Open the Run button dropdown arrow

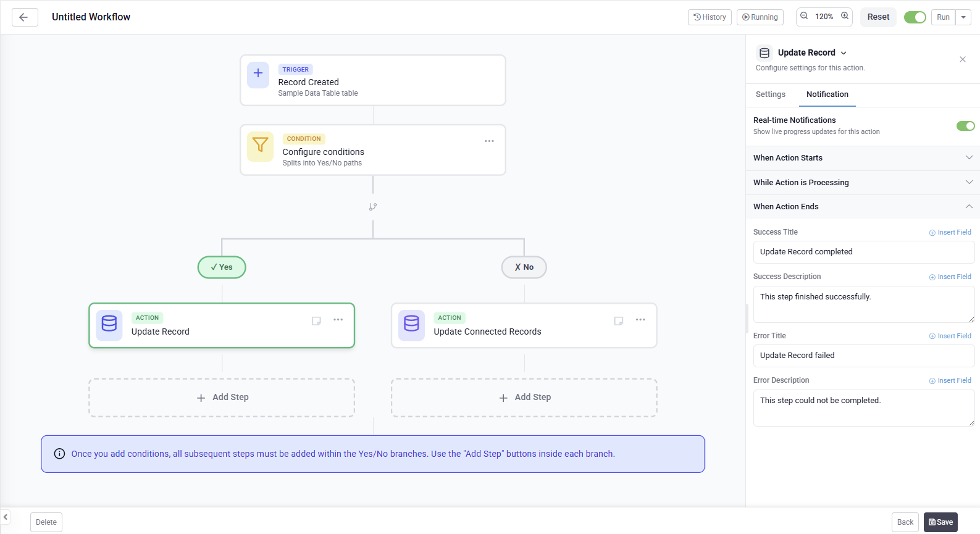tap(963, 17)
